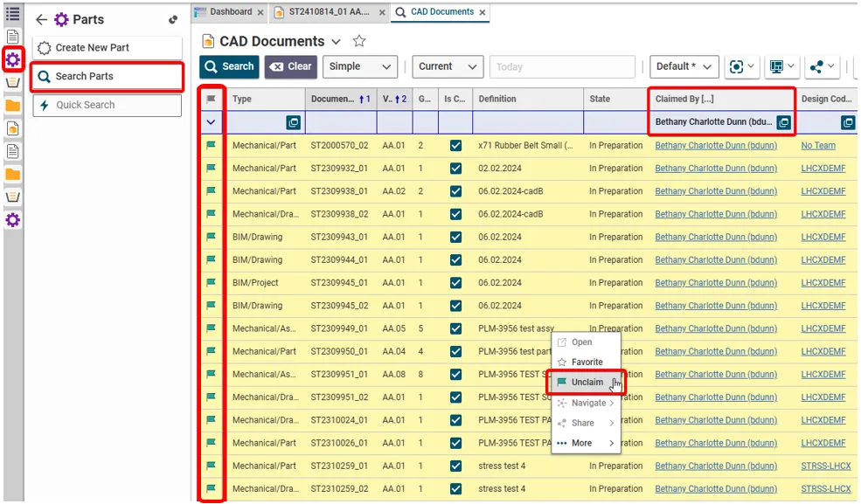Image resolution: width=861 pixels, height=504 pixels.
Task: Expand the More submenu in context menu
Action: click(586, 443)
